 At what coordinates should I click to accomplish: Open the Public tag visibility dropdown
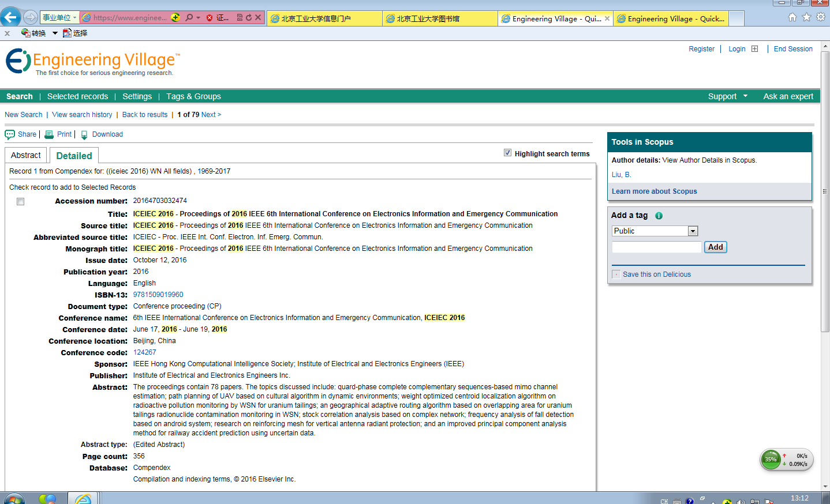(x=655, y=231)
